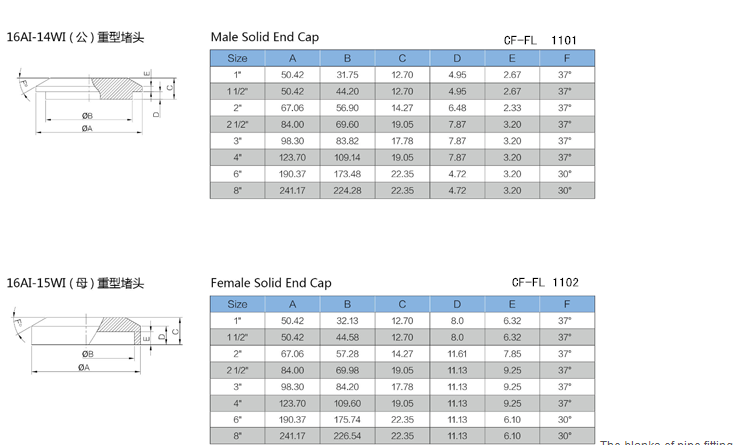
Task: Click the 16AI-14WI product title
Action: click(75, 37)
